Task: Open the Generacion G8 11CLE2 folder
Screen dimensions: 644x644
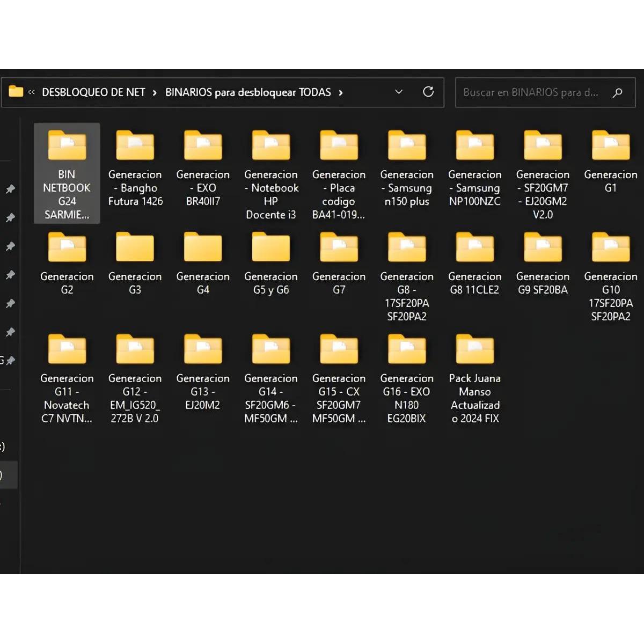Action: click(475, 263)
